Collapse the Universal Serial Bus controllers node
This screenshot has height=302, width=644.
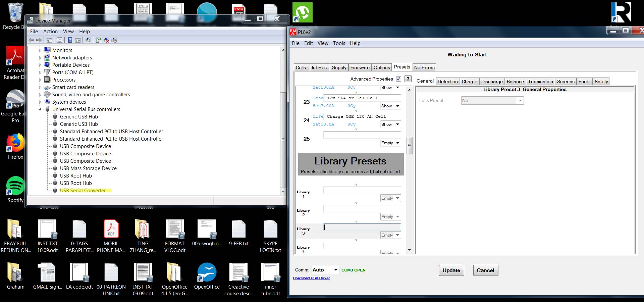(x=40, y=109)
